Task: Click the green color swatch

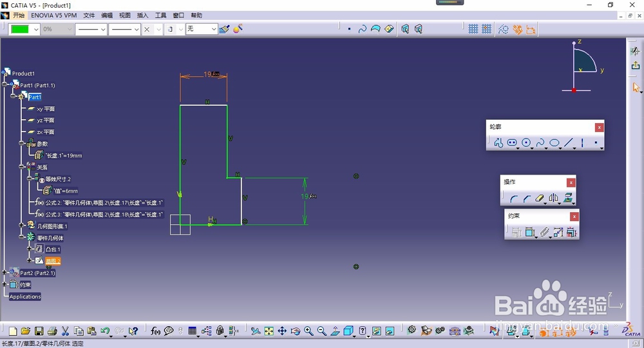Action: (x=20, y=29)
